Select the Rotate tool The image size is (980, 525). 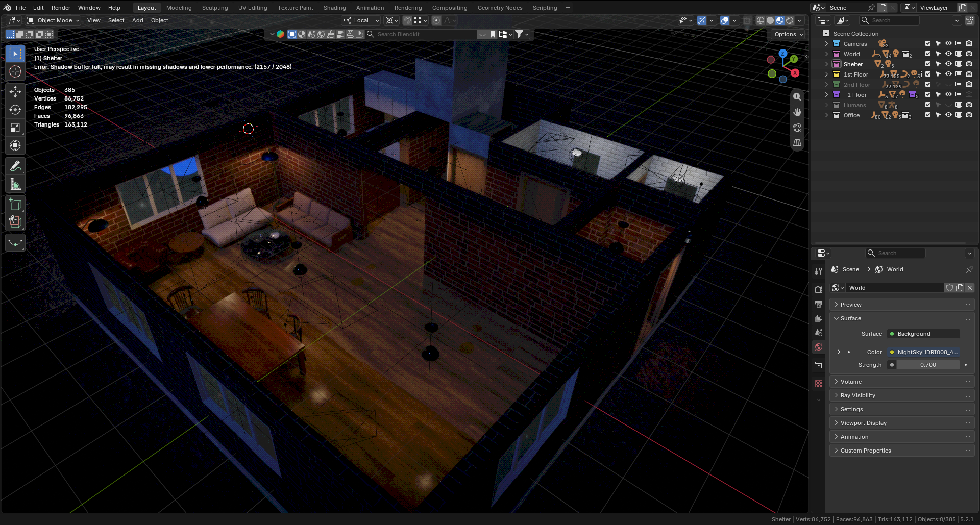[15, 110]
